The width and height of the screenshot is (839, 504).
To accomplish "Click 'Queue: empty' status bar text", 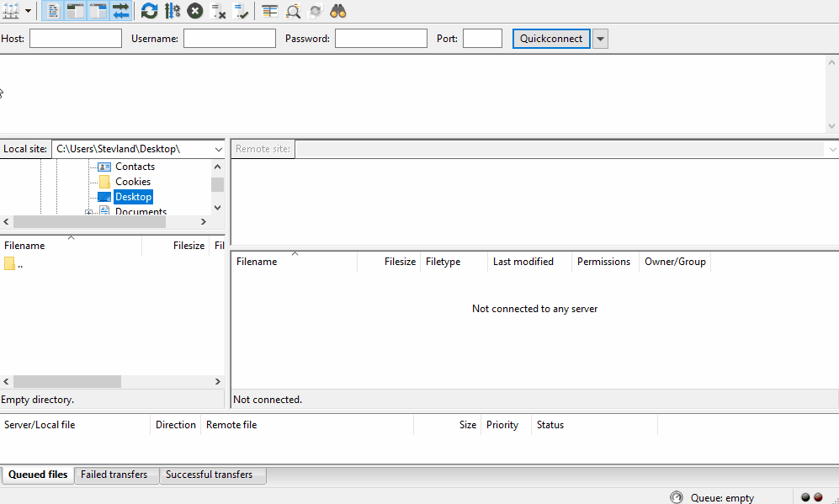I will (722, 498).
